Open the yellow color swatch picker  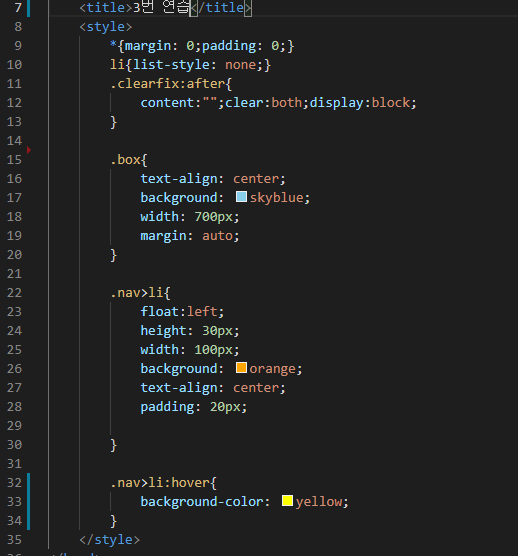[287, 501]
